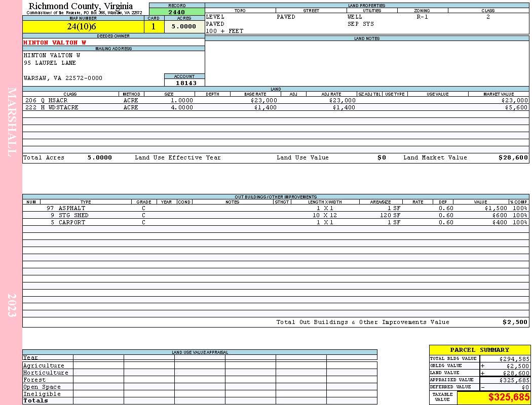Click the PARCEL SUMMARY header

point(480,350)
